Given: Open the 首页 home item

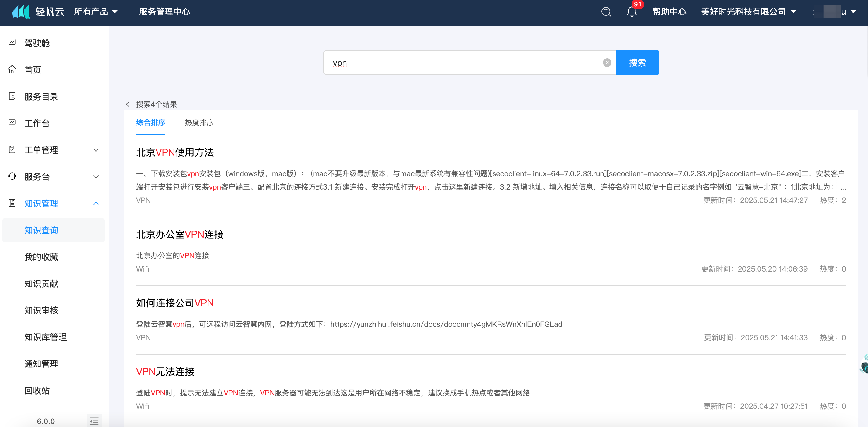Looking at the screenshot, I should click(x=33, y=70).
